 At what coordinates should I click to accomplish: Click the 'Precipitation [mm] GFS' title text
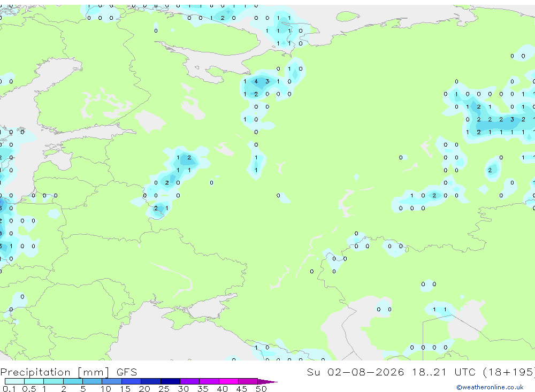pyautogui.click(x=68, y=372)
